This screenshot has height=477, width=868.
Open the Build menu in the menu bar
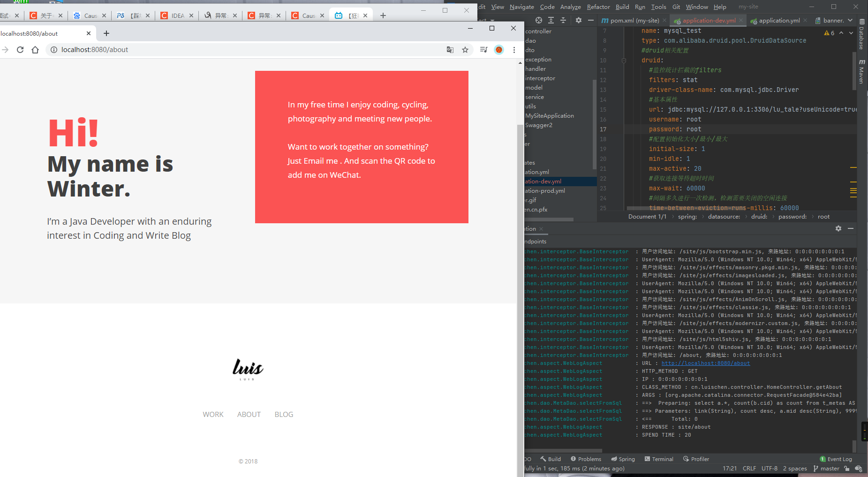[622, 7]
